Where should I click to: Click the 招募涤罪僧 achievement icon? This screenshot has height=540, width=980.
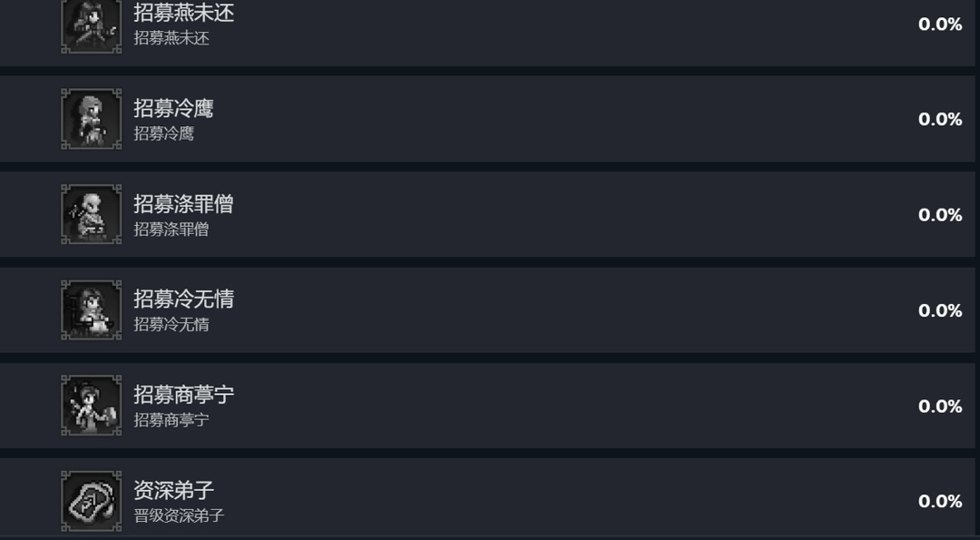pyautogui.click(x=91, y=214)
